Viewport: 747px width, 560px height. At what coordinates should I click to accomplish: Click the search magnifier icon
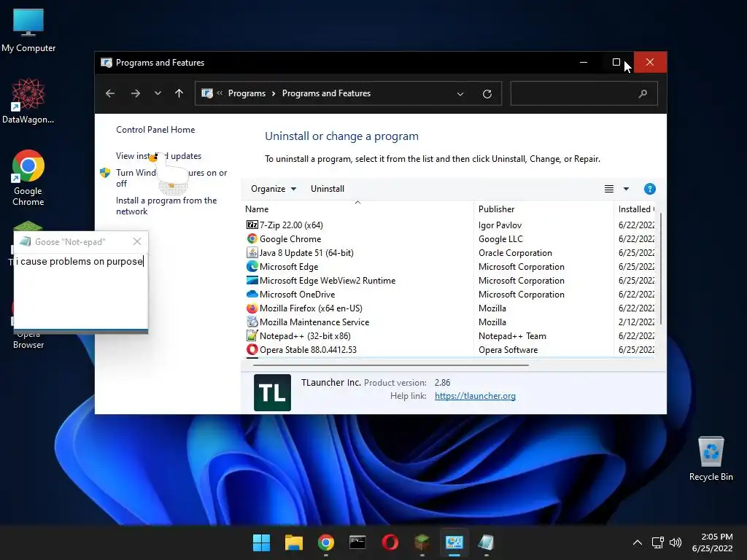(643, 93)
